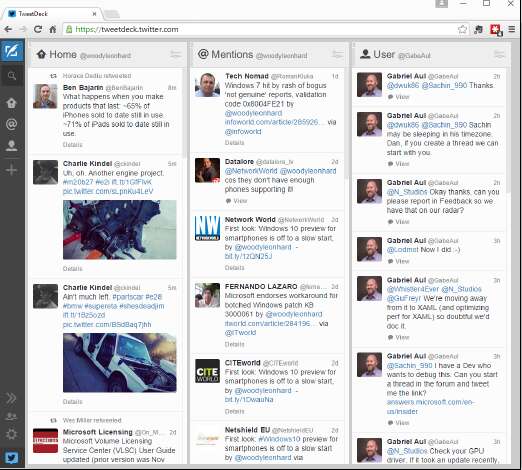Open Ben Bajarin's profile avatar
Image resolution: width=522 pixels, height=470 pixels.
(45, 96)
